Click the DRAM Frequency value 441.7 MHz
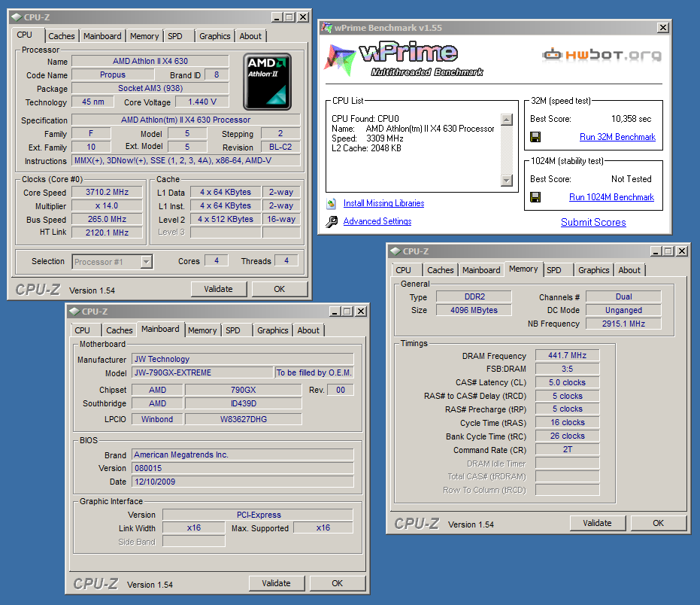The height and width of the screenshot is (605, 700). (x=568, y=355)
